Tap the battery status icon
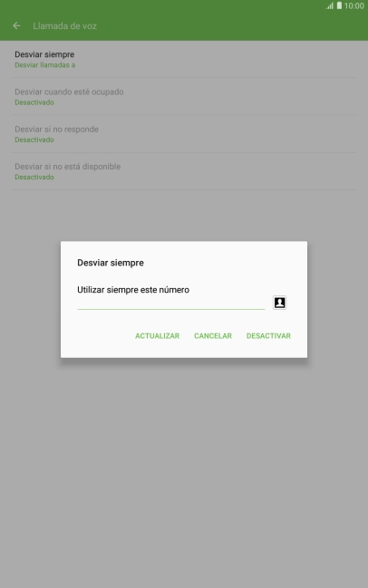Viewport: 368px width, 588px height. [x=339, y=5]
